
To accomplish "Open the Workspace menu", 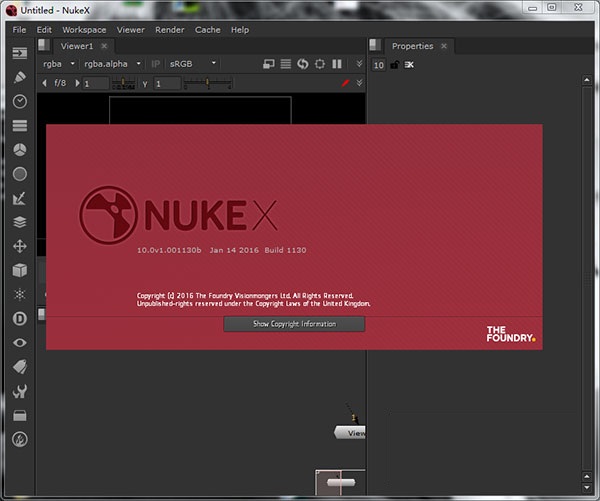I will (85, 30).
